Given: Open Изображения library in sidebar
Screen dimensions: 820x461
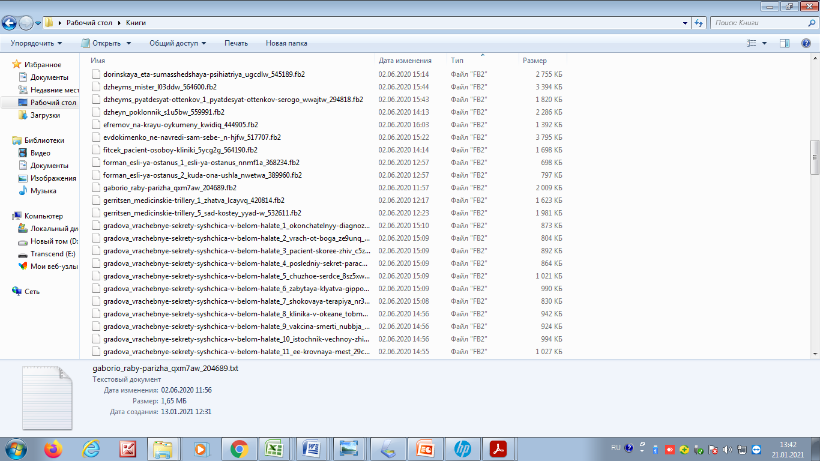Looking at the screenshot, I should tap(51, 178).
